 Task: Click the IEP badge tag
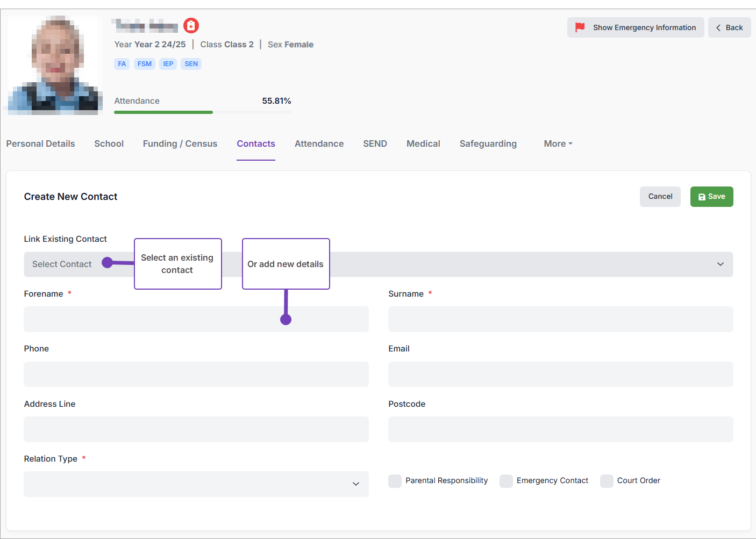tap(168, 64)
